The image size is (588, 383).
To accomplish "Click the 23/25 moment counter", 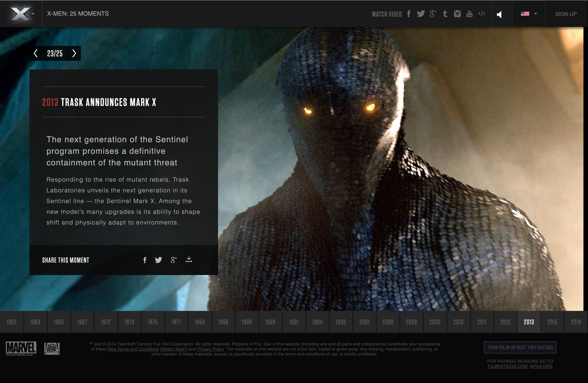I will pos(55,53).
